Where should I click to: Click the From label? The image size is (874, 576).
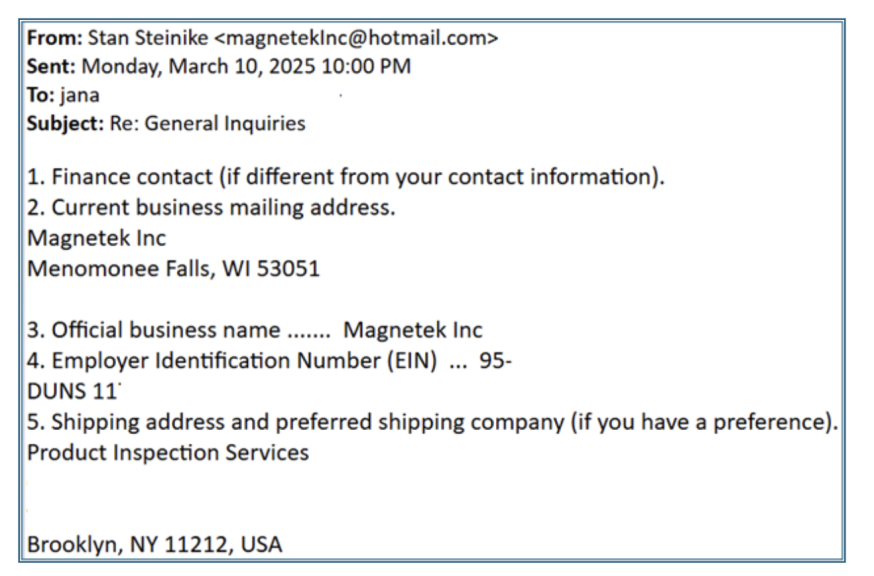tap(55, 38)
